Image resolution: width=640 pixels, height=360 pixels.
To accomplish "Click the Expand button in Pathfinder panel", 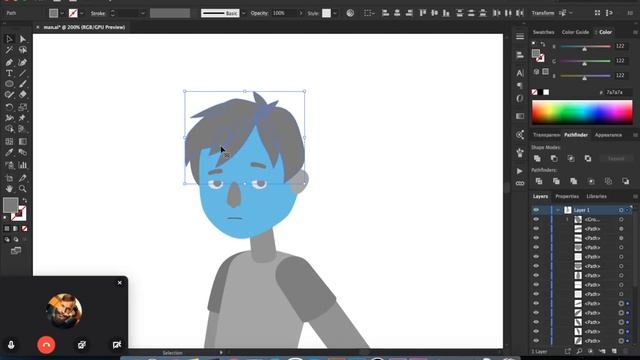I will [x=616, y=158].
